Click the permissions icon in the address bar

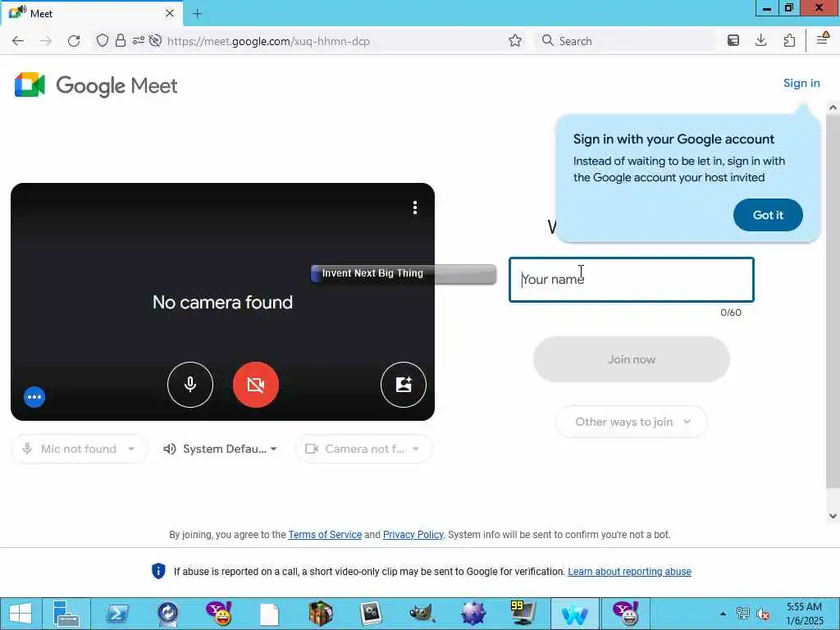tap(138, 41)
